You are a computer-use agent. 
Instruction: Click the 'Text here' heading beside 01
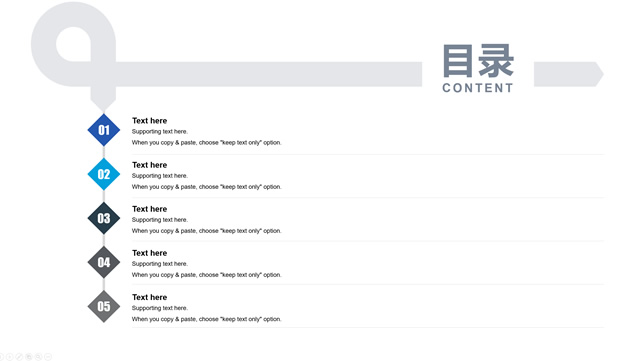pyautogui.click(x=149, y=121)
